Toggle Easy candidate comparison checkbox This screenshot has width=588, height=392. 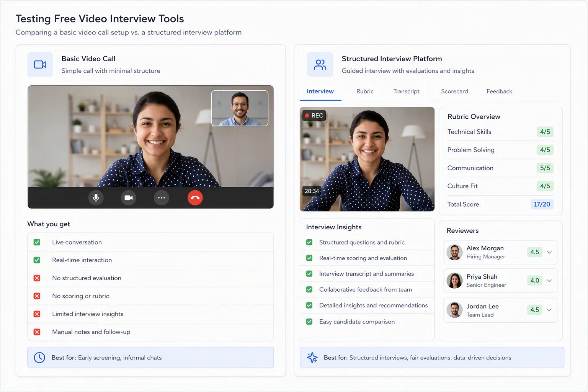click(x=309, y=322)
